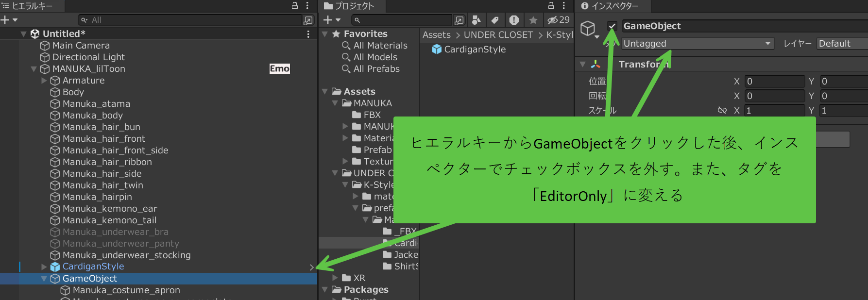
Task: Click the cube icon beside Directional Light
Action: tap(45, 57)
